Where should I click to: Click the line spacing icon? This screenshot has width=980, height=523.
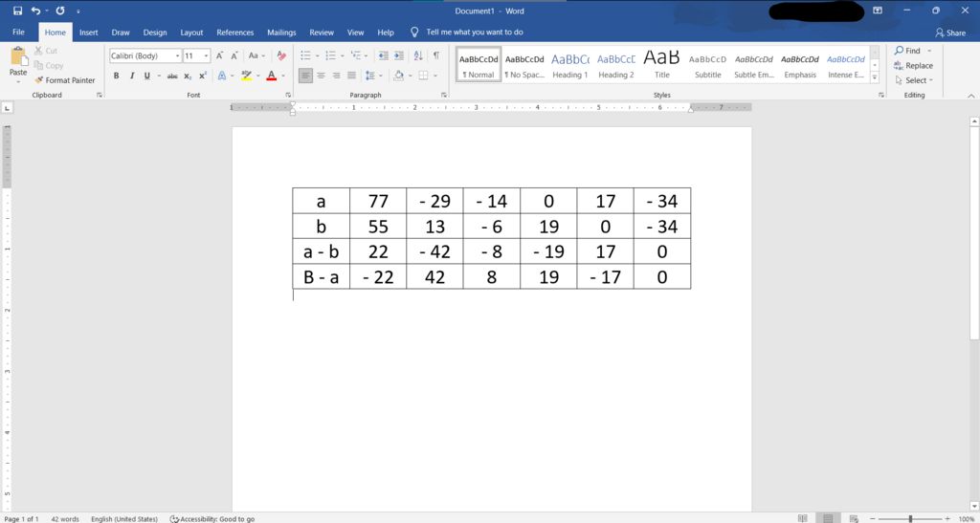point(369,76)
